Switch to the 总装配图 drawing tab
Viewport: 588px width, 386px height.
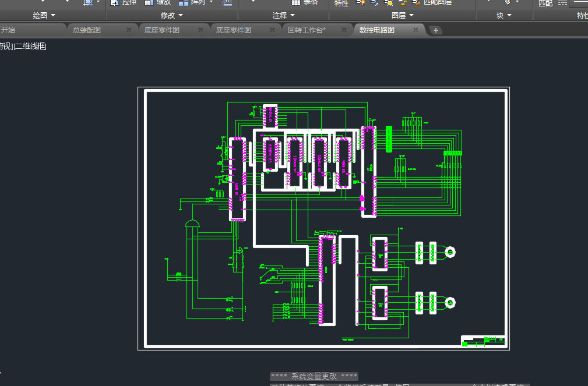pos(87,30)
